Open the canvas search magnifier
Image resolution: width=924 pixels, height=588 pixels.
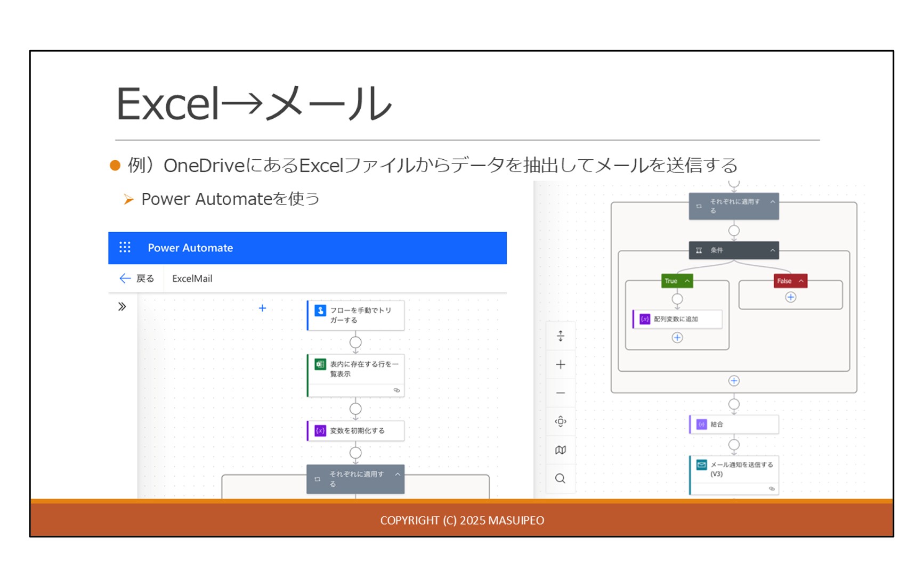(560, 478)
